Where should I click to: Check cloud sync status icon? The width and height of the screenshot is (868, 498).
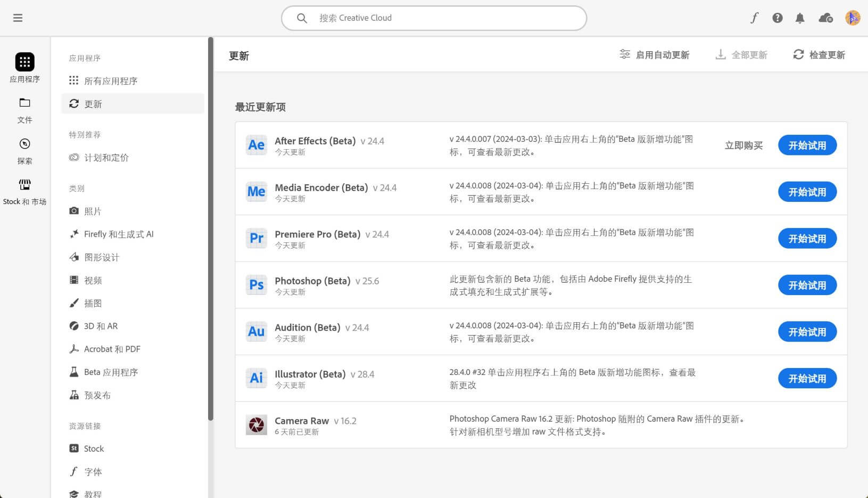coord(826,18)
